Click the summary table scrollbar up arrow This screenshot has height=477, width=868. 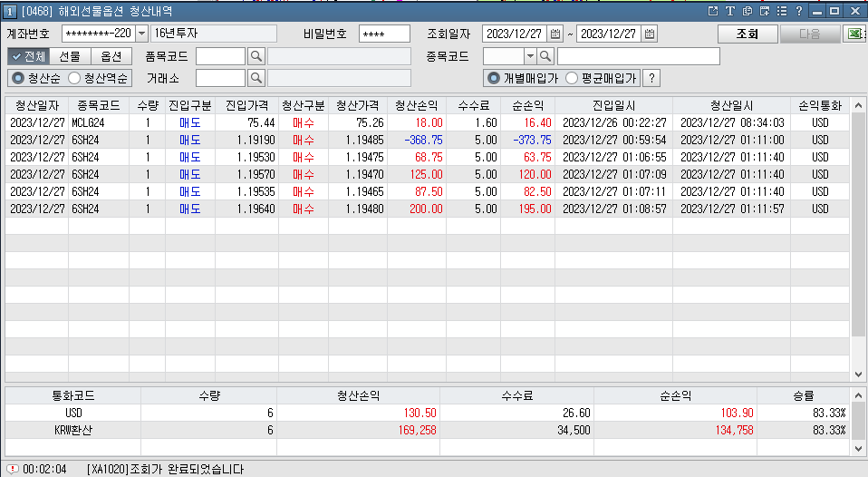[x=858, y=395]
